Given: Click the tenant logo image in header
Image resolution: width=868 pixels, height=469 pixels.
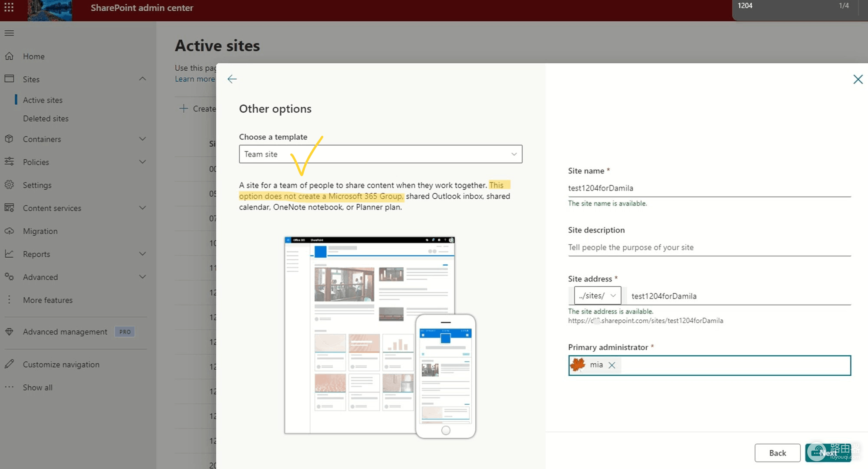Looking at the screenshot, I should coord(50,10).
